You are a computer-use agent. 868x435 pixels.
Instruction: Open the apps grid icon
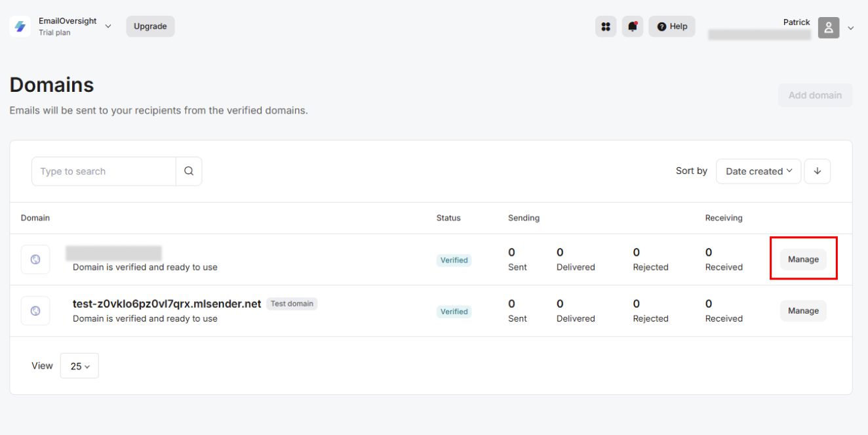click(606, 26)
